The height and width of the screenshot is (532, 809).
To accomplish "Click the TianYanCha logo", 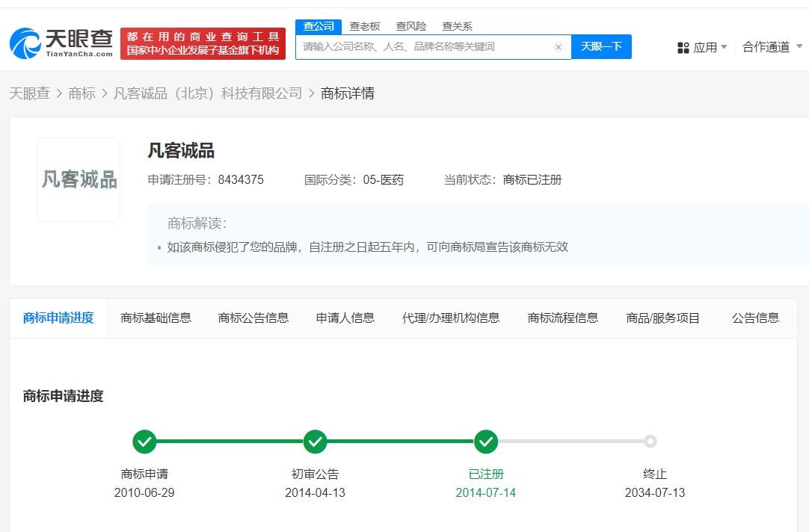I will point(61,43).
